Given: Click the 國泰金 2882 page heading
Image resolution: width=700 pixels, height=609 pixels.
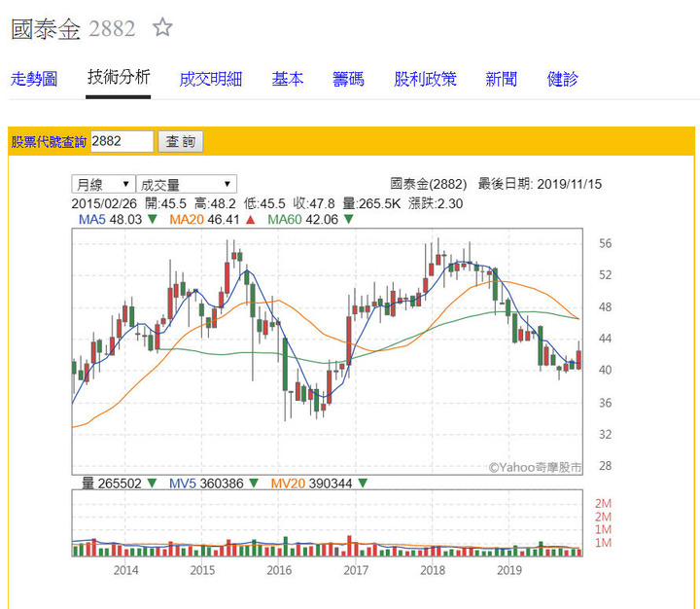Looking at the screenshot, I should 73,29.
